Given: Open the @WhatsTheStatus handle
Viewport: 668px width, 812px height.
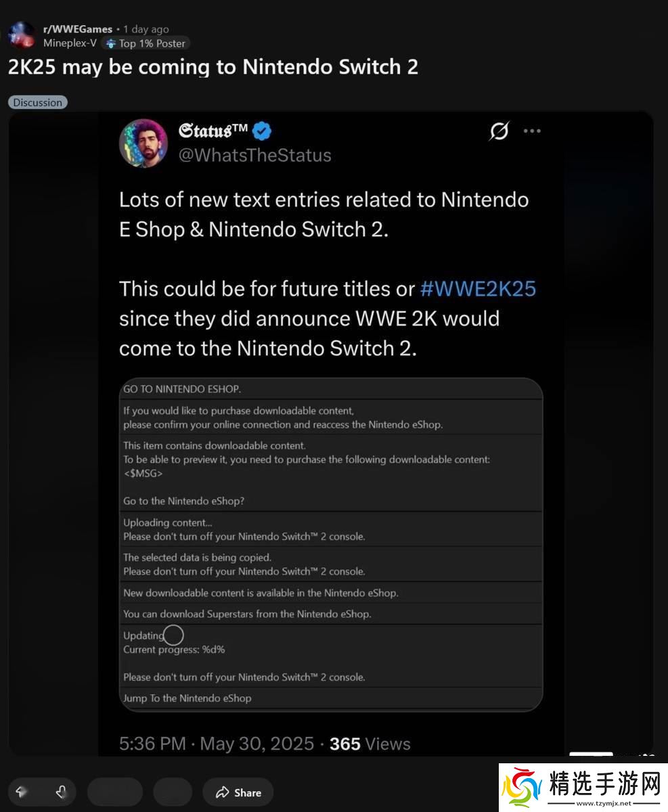Looking at the screenshot, I should (254, 155).
